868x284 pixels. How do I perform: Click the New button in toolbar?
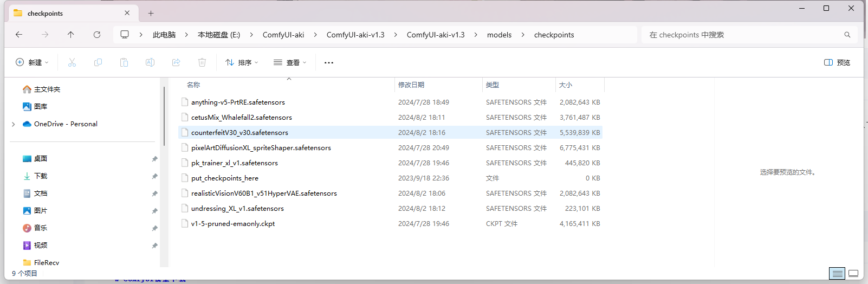coord(32,62)
